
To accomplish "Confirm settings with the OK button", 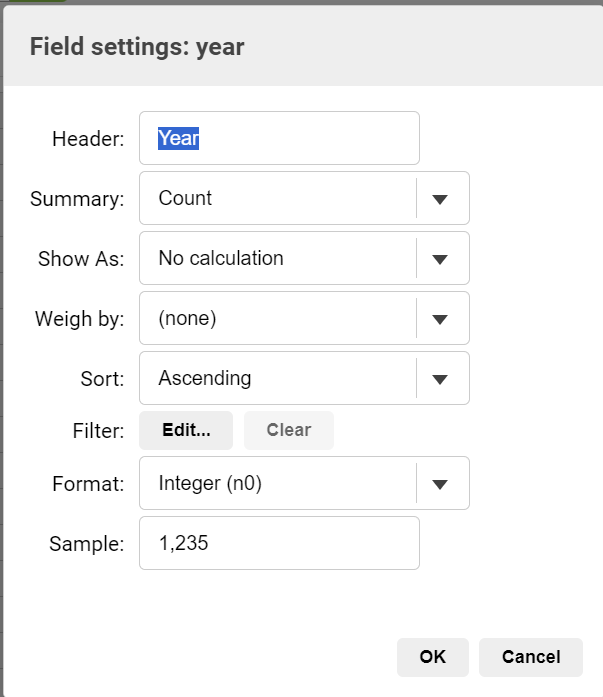I will [x=432, y=657].
